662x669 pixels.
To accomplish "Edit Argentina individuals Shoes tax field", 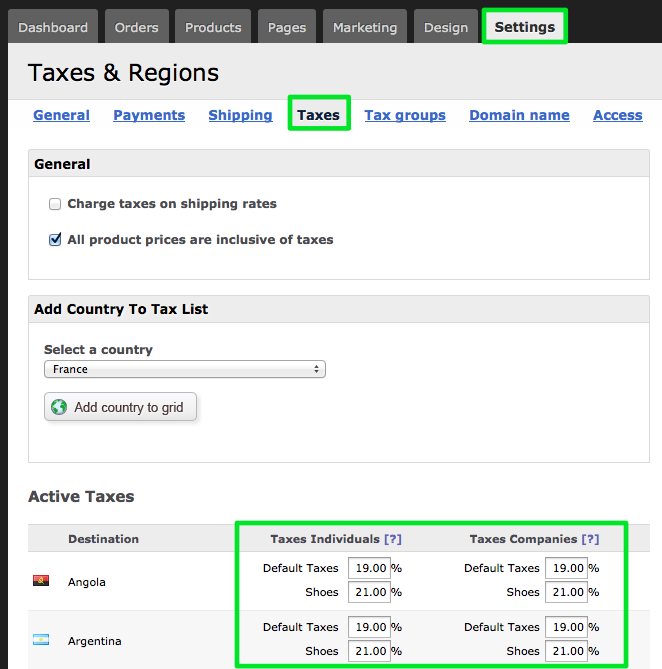I will [369, 651].
